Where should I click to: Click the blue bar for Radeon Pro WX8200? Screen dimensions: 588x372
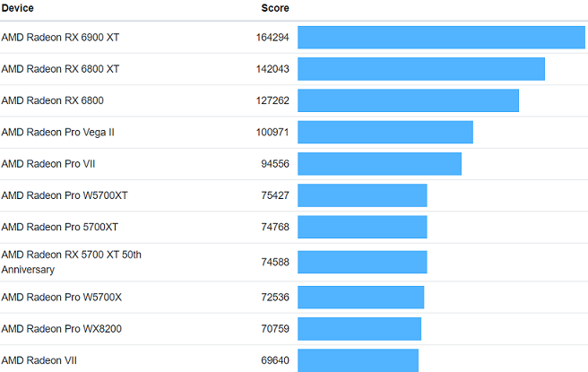[x=359, y=329]
